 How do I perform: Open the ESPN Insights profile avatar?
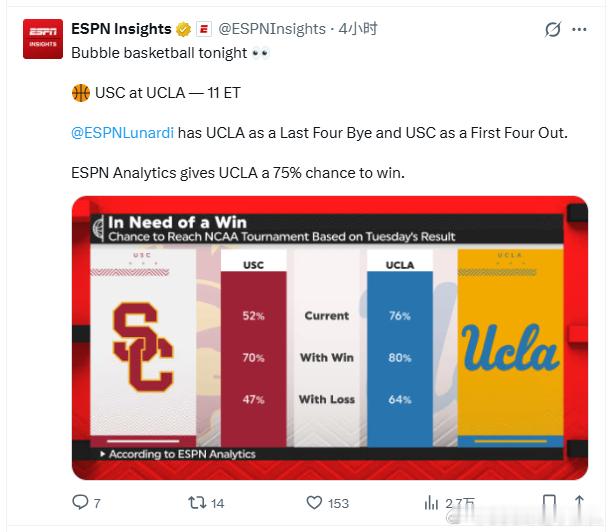click(x=43, y=39)
